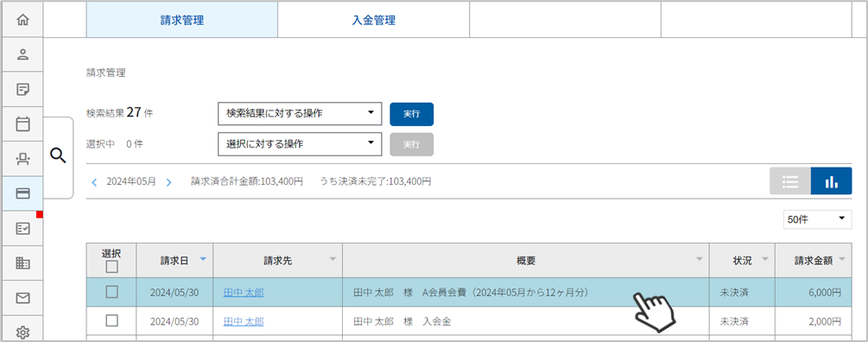This screenshot has height=342, width=868.
Task: Open the reception desk icon in sidebar
Action: pos(22,159)
